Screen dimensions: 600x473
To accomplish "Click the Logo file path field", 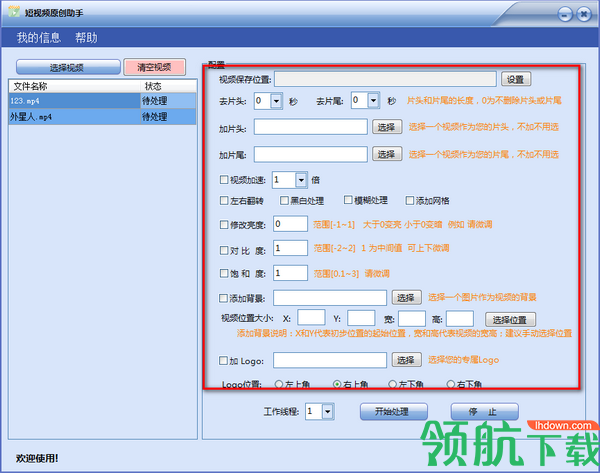I will [x=330, y=360].
